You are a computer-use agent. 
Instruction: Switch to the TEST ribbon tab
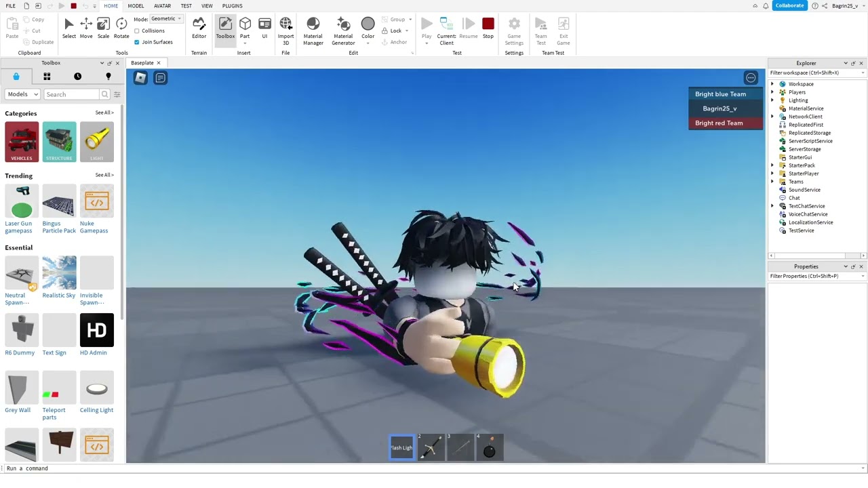[x=186, y=5]
